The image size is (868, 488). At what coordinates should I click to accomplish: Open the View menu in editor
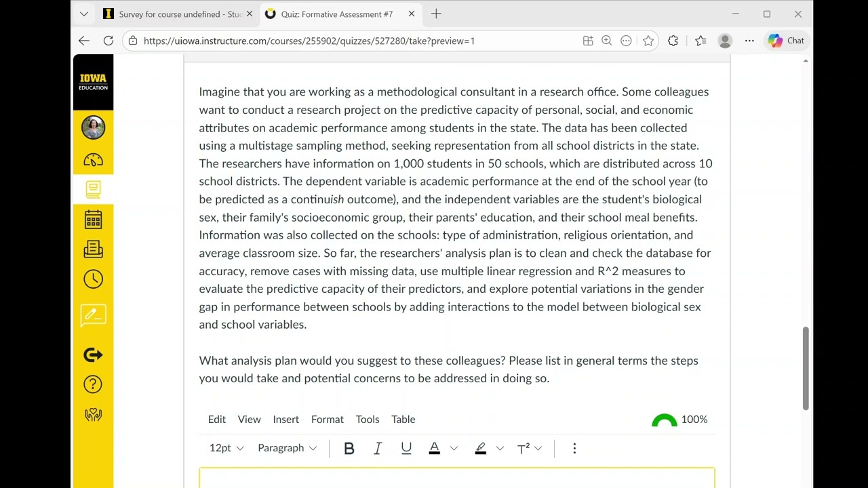tap(250, 420)
